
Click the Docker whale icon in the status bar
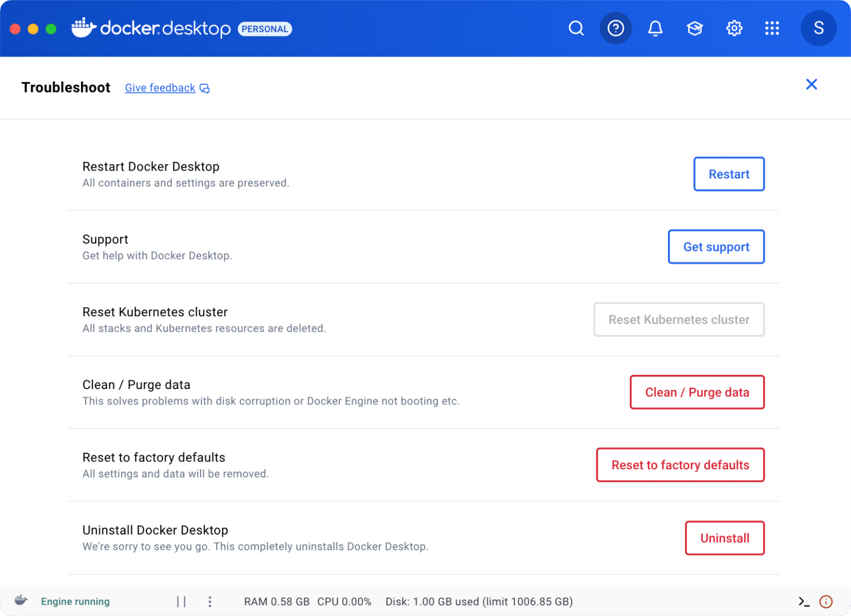point(21,601)
